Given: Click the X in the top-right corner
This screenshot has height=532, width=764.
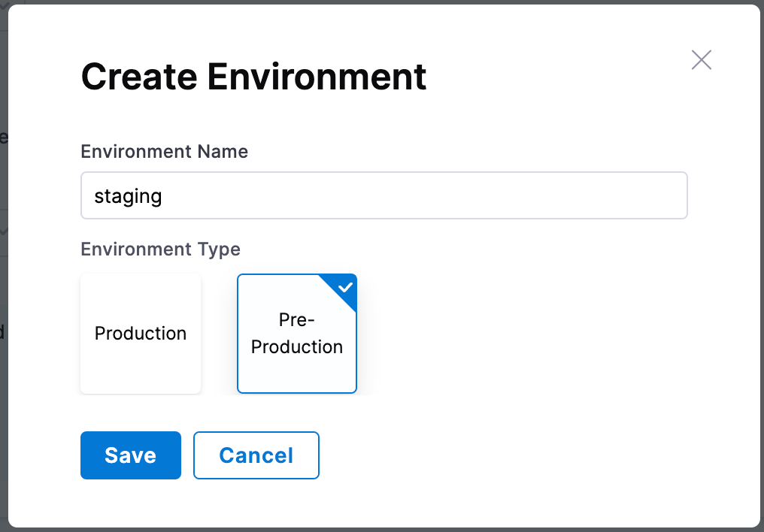Looking at the screenshot, I should [x=701, y=59].
